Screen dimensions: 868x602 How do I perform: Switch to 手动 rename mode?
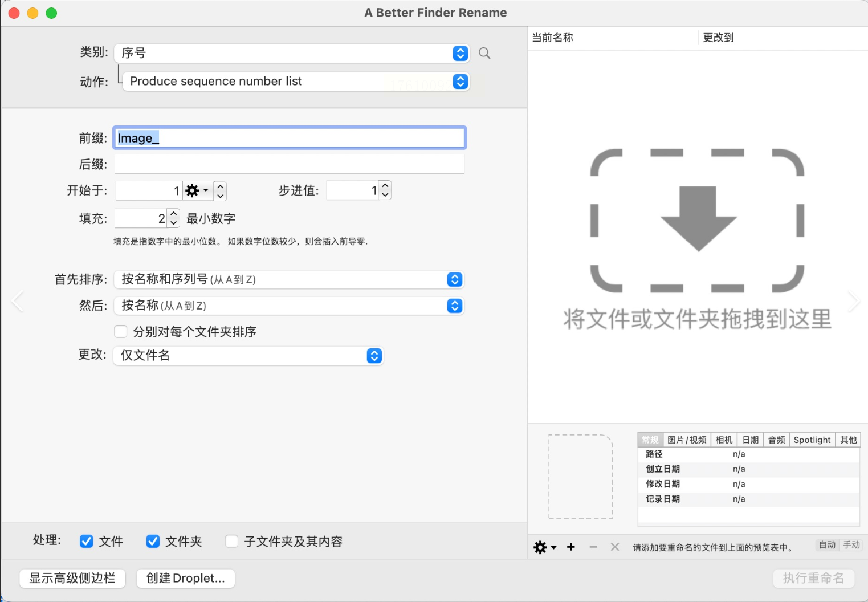(851, 545)
